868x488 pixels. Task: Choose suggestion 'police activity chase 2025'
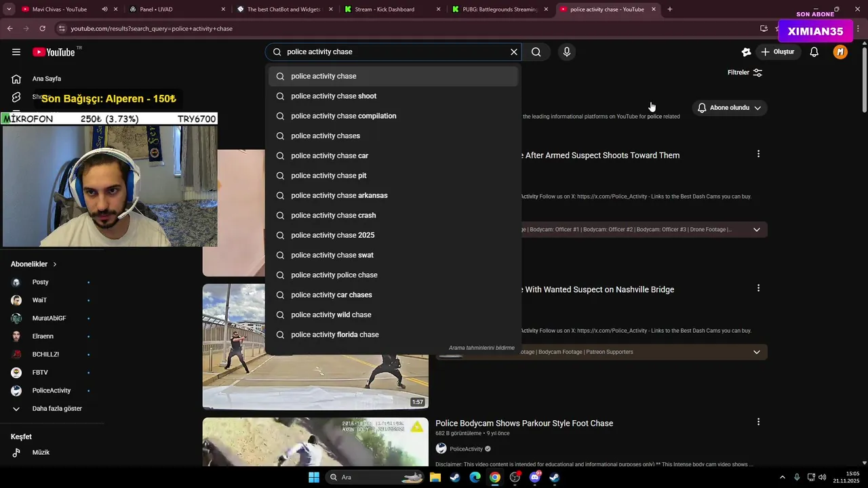click(x=393, y=235)
